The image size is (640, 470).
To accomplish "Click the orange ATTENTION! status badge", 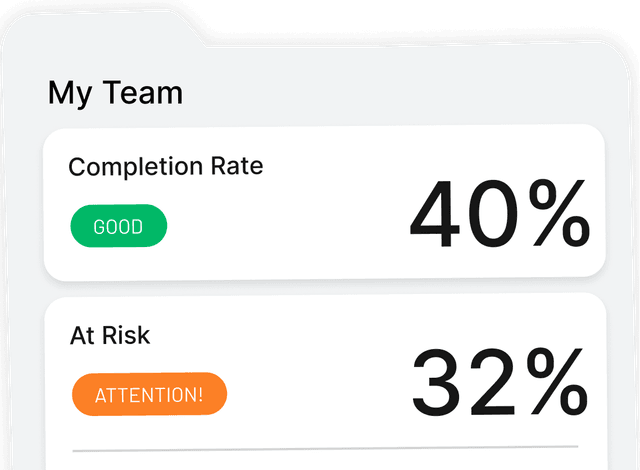I will 149,394.
